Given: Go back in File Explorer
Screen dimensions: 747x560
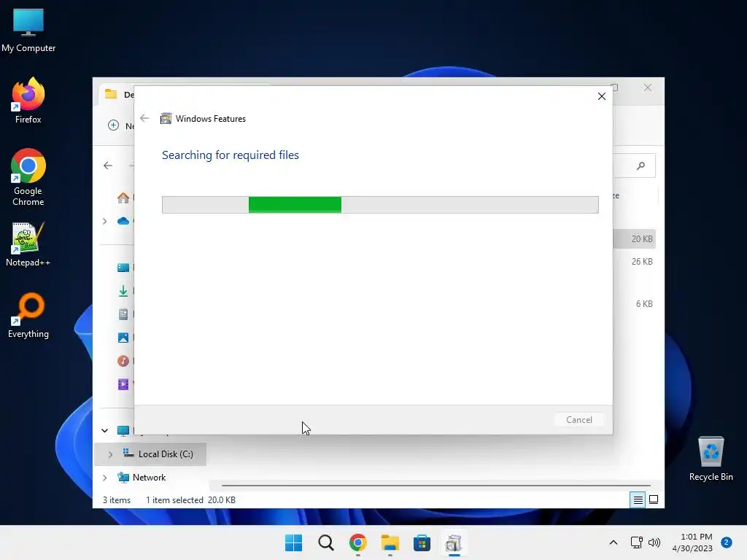Looking at the screenshot, I should point(108,166).
